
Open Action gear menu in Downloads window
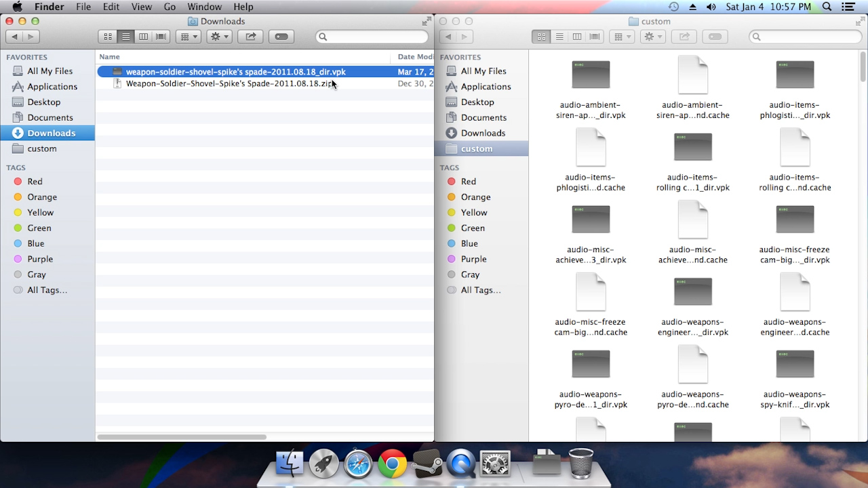(x=219, y=37)
